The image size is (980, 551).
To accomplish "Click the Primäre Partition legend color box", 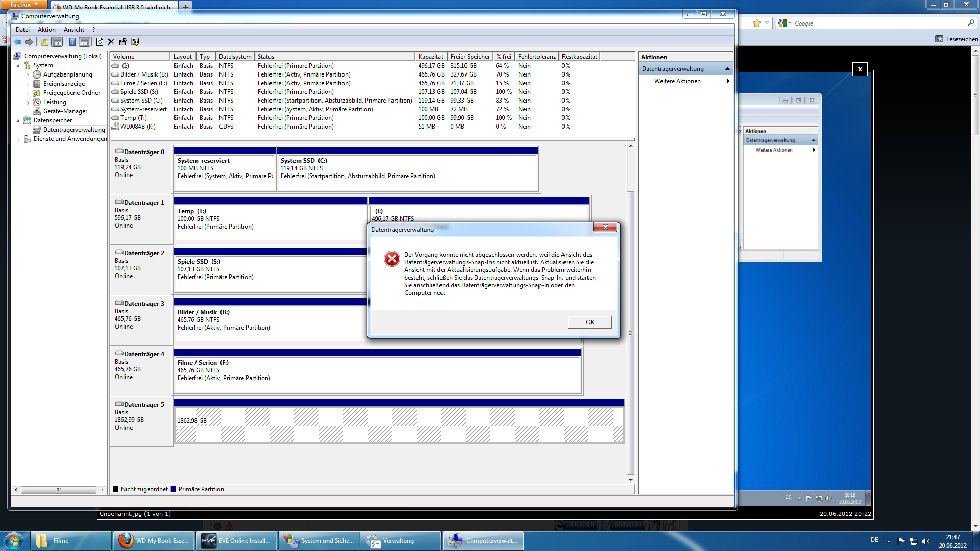I will 174,489.
